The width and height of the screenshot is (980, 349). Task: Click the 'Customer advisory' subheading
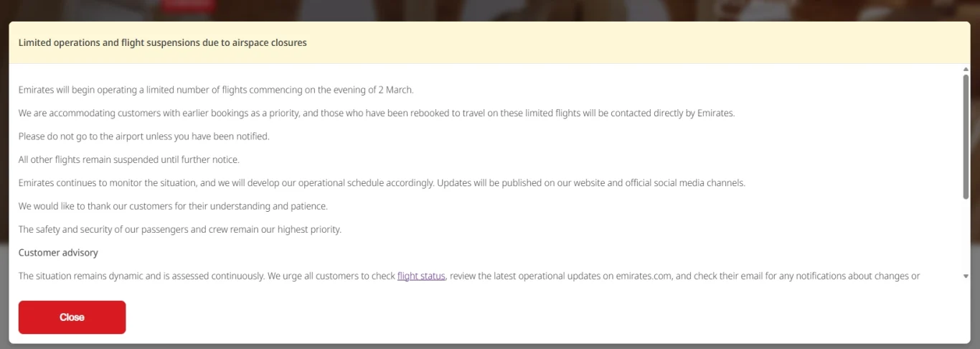point(58,253)
